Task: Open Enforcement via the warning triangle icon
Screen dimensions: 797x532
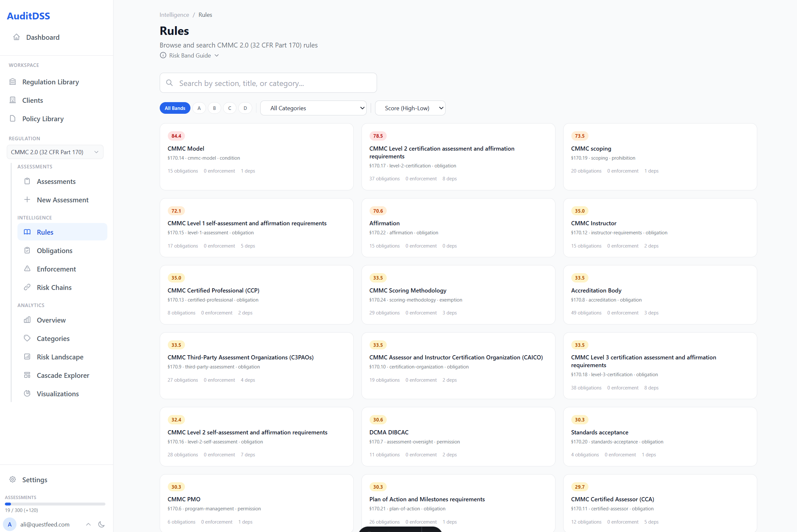Action: coord(27,269)
